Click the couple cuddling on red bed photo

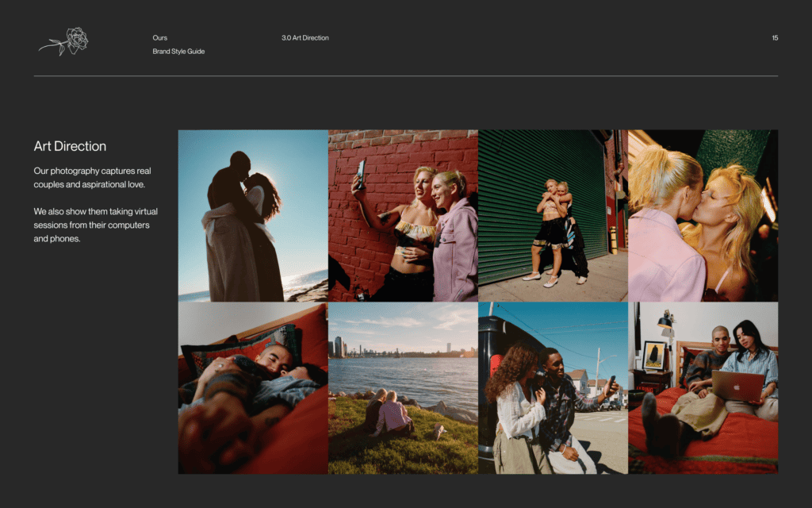(x=253, y=388)
